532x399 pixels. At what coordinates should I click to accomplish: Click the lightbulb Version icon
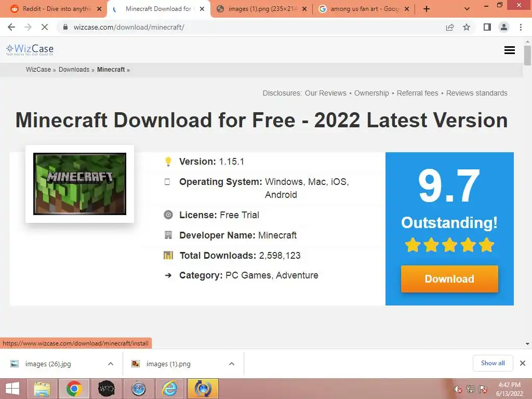[168, 162]
